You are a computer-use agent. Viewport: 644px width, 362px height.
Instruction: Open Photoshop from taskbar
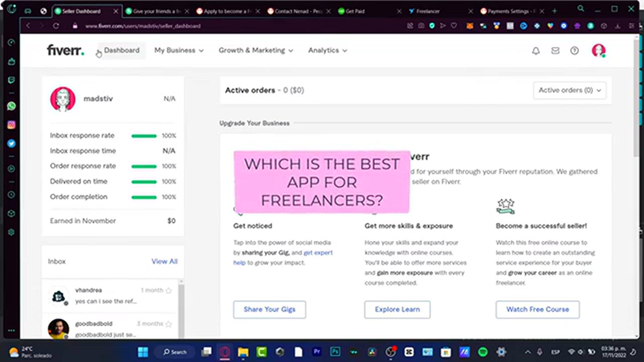[335, 352]
